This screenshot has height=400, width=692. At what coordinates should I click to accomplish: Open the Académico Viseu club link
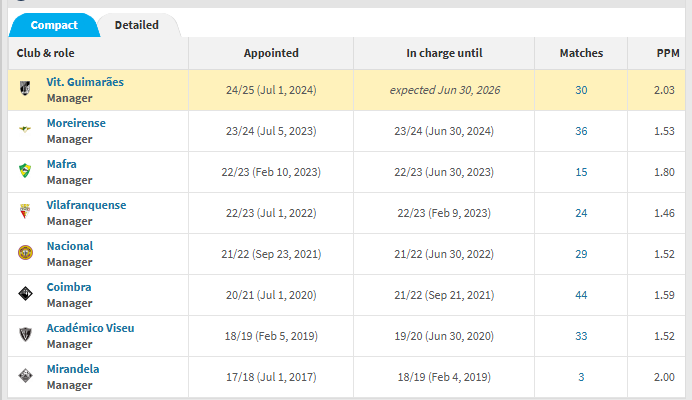[x=90, y=328]
